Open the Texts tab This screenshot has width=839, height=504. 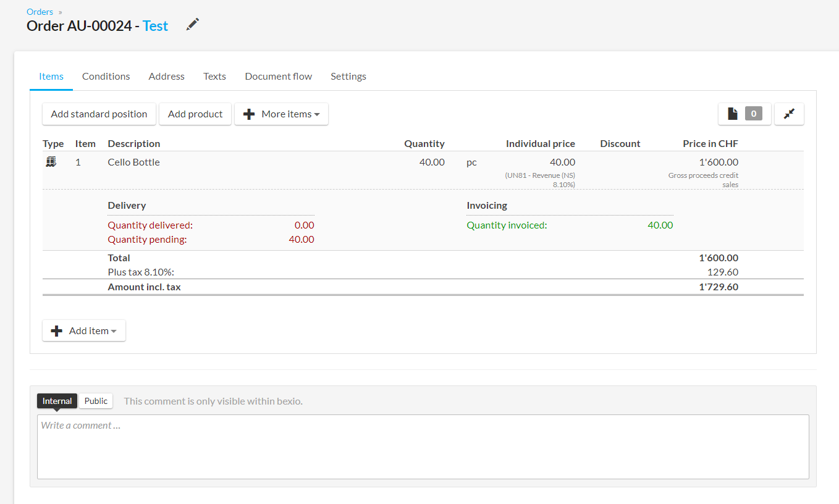[x=214, y=77]
